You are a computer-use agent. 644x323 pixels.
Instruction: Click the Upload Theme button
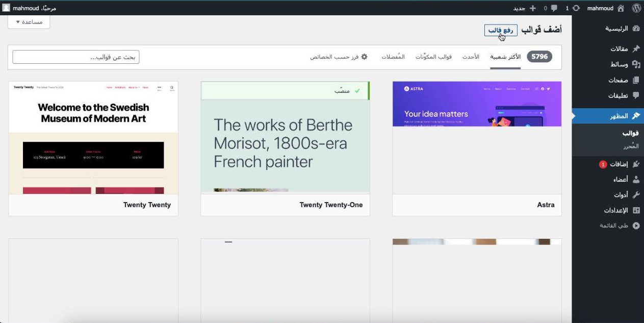tap(501, 31)
